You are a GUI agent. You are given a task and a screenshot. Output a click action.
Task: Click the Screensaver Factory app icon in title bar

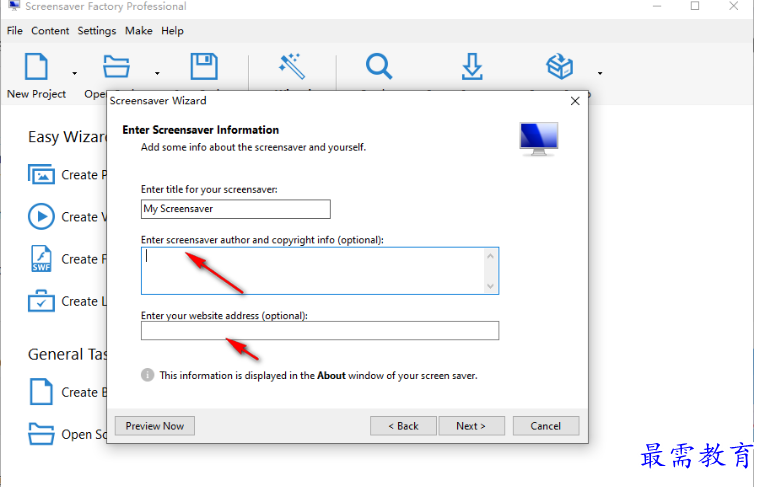coord(15,6)
